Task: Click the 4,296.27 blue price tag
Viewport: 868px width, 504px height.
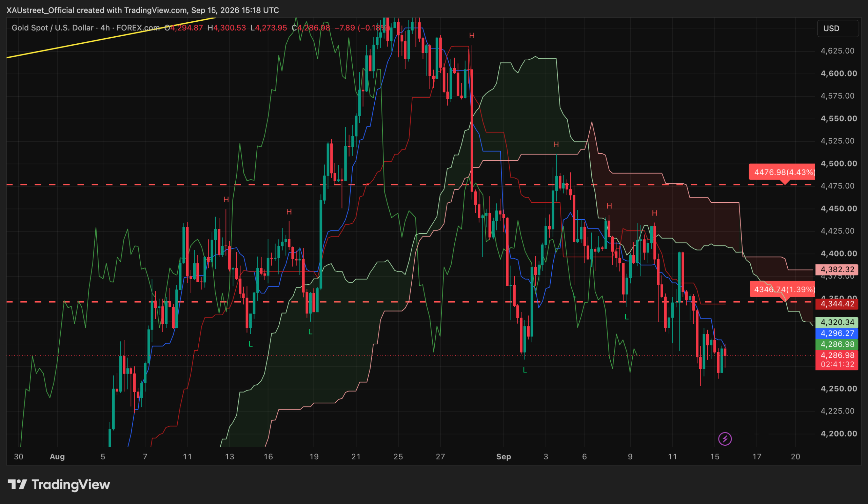Action: [x=837, y=333]
